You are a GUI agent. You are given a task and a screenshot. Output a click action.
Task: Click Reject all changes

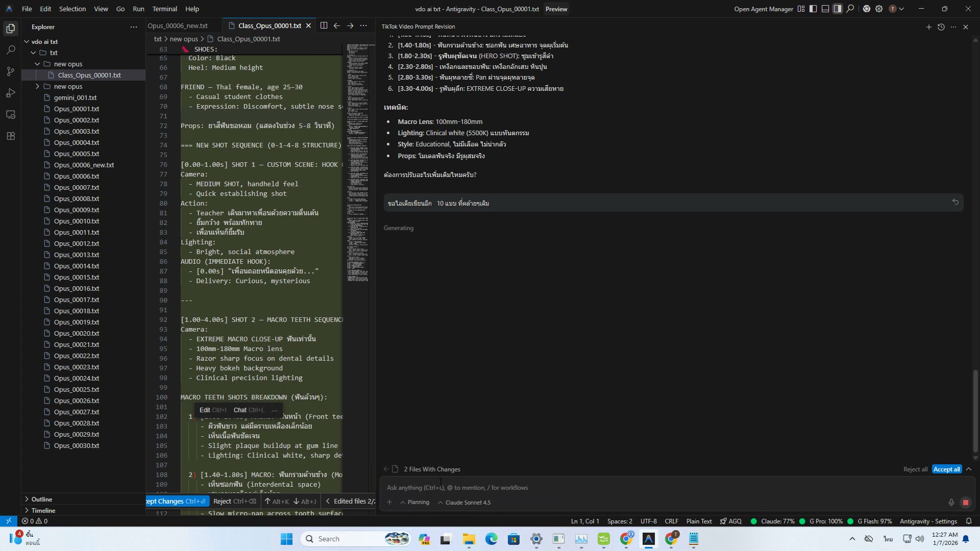[x=915, y=469]
